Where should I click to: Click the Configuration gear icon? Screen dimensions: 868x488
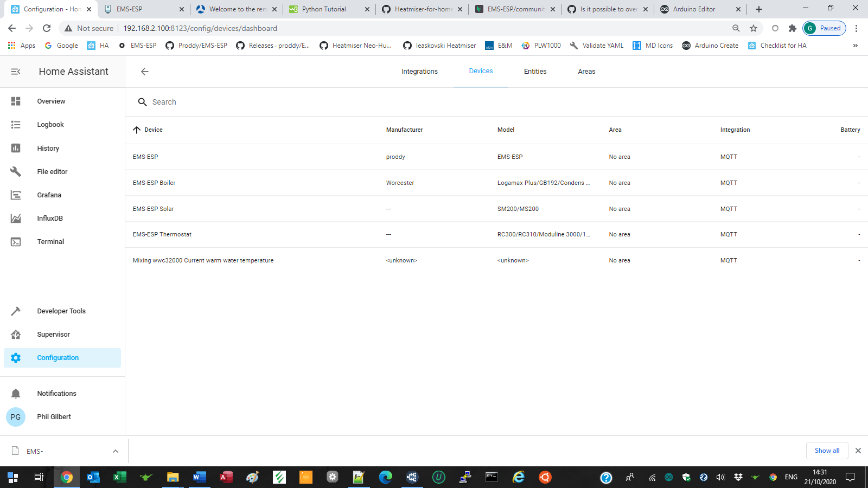coord(16,358)
